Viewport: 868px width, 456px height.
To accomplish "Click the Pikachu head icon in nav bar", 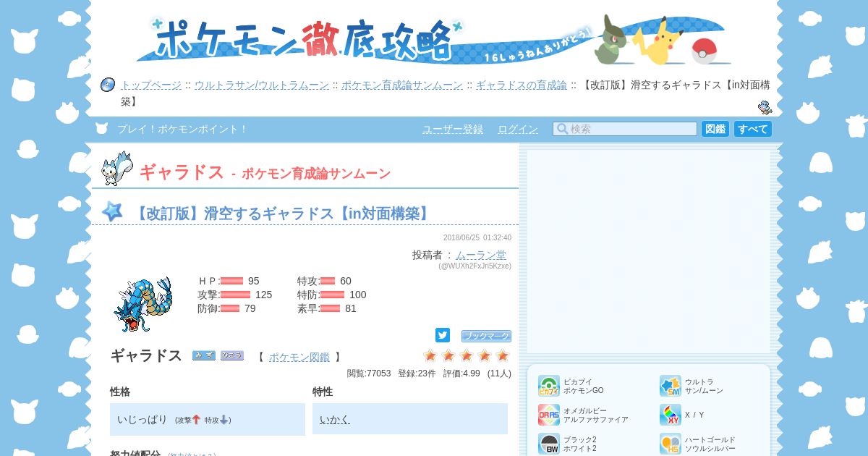I will (102, 128).
